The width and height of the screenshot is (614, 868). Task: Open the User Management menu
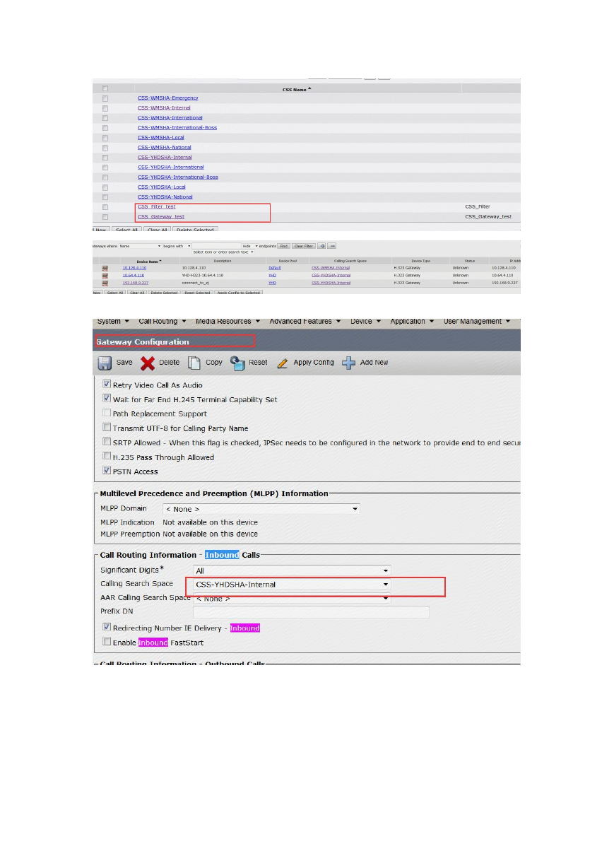point(476,321)
